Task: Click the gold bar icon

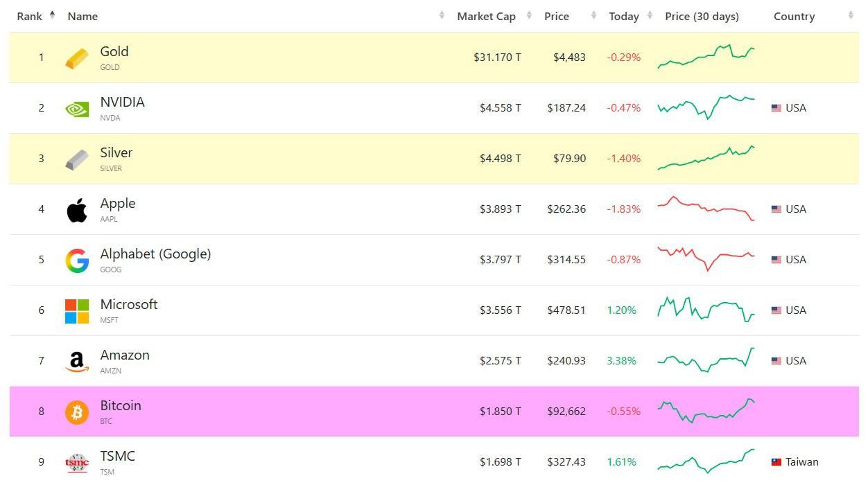Action: [77, 58]
